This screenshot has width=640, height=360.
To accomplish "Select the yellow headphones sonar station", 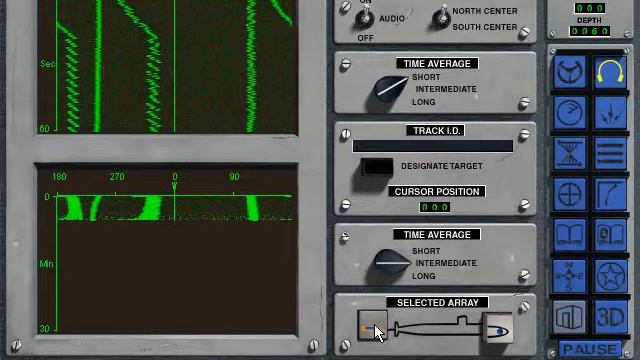I will 610,72.
